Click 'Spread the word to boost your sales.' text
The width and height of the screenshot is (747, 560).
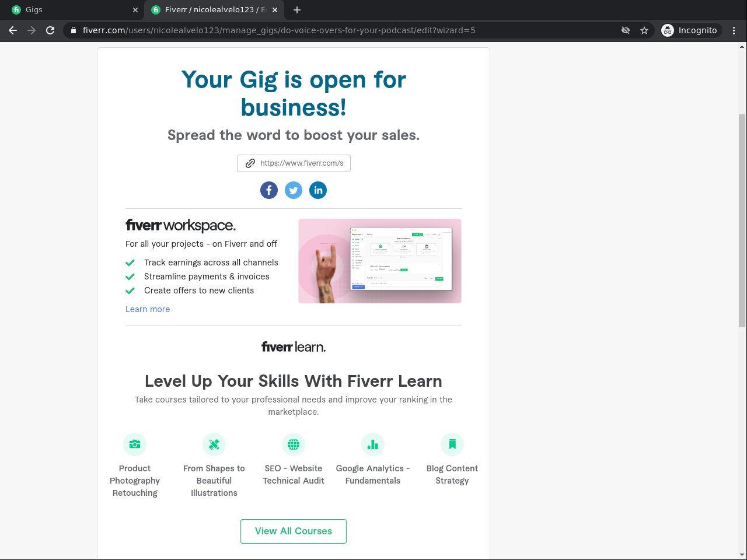(x=294, y=135)
